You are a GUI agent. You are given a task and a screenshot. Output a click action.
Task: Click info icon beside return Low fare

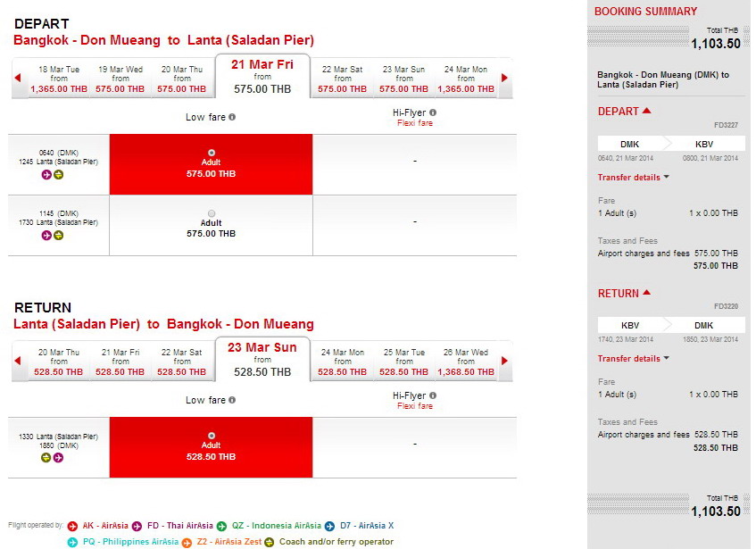click(232, 400)
